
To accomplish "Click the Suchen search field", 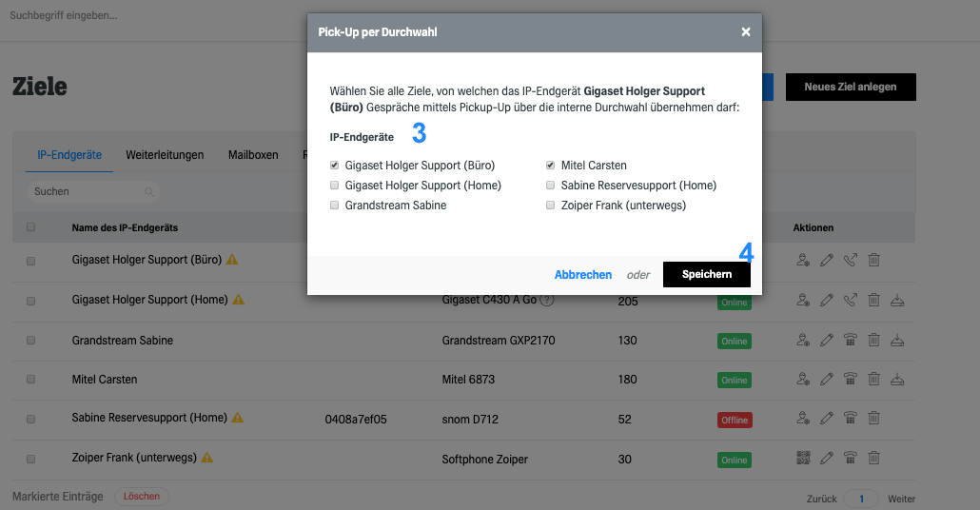I will [x=93, y=191].
